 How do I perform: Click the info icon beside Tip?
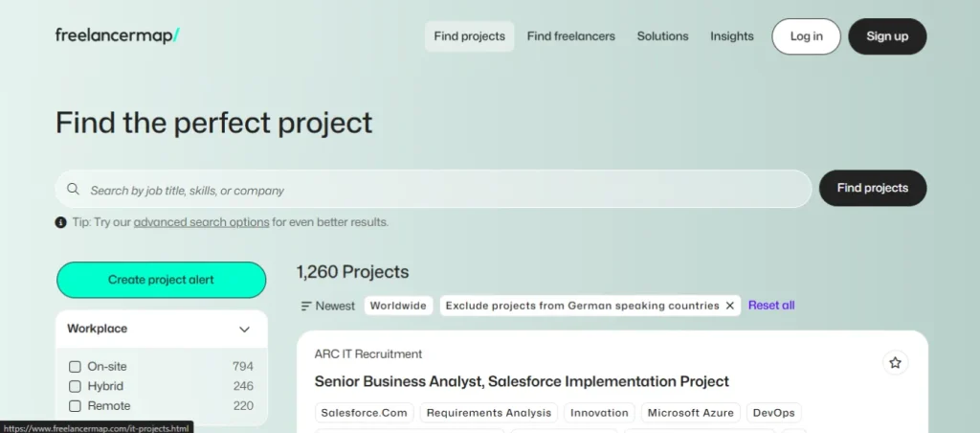point(61,222)
